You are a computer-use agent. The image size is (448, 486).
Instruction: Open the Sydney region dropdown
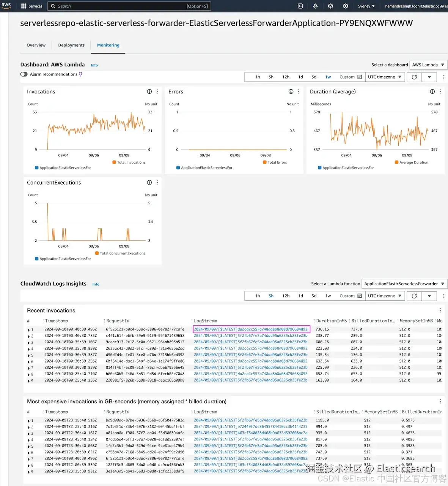pyautogui.click(x=366, y=6)
